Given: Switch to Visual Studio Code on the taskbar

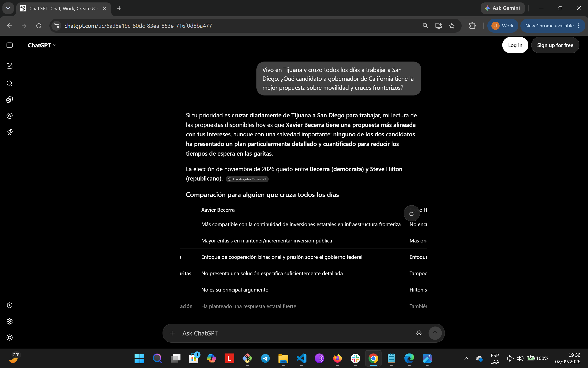Looking at the screenshot, I should click(x=302, y=359).
